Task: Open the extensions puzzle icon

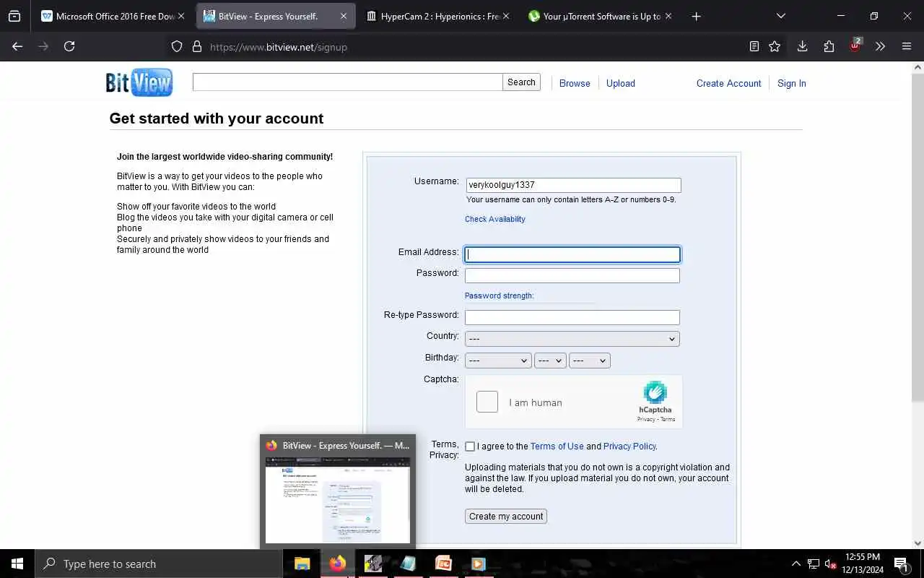Action: pyautogui.click(x=829, y=46)
